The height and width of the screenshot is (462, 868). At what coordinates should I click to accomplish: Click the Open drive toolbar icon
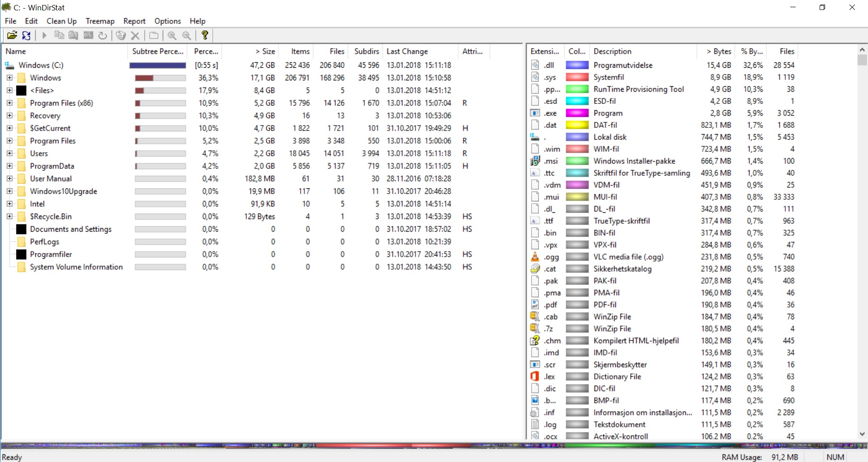[12, 35]
